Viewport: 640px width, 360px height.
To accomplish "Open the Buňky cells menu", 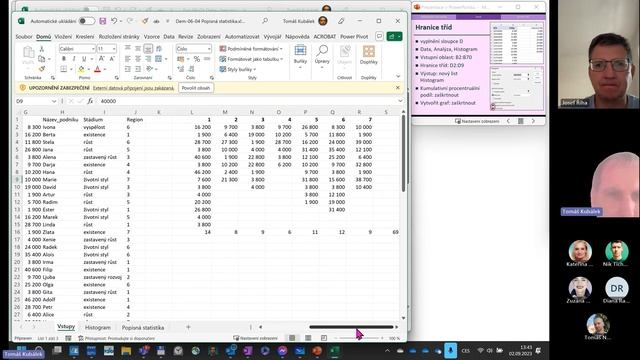I will [300, 56].
